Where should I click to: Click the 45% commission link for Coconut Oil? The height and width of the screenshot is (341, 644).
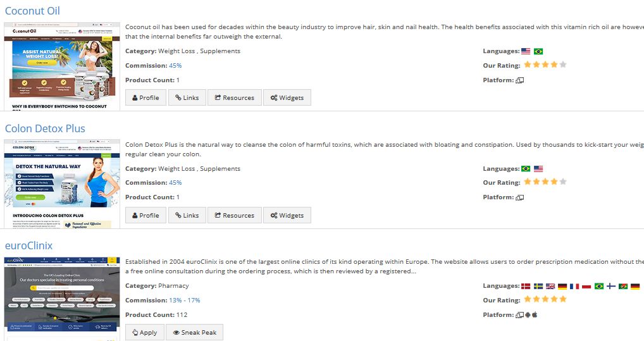point(175,65)
